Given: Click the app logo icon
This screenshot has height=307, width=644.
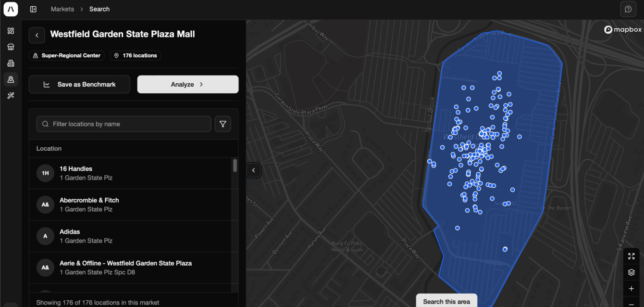Looking at the screenshot, I should click(x=11, y=9).
